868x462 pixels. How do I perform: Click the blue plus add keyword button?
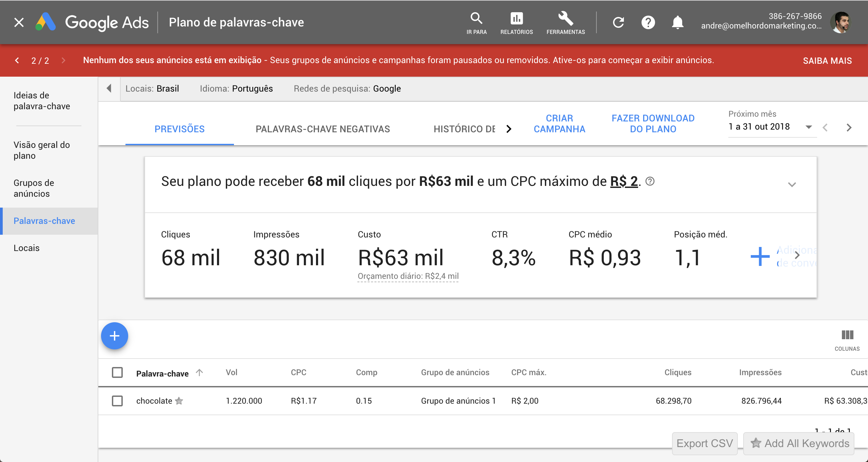click(x=115, y=336)
